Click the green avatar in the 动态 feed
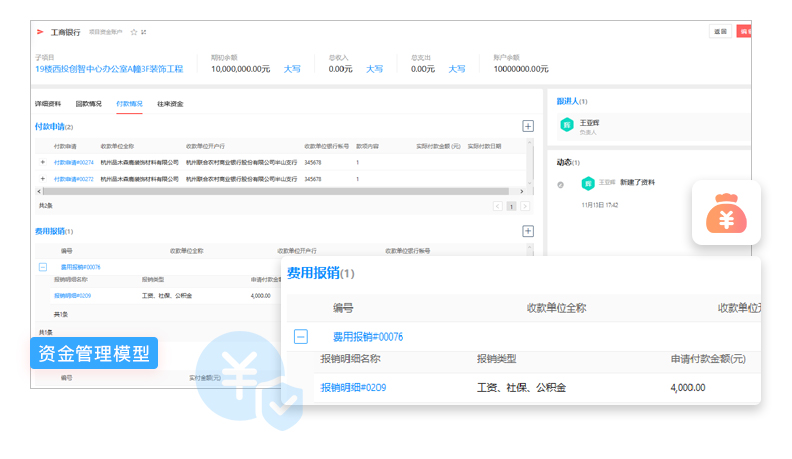This screenshot has width=792, height=459. [x=588, y=183]
